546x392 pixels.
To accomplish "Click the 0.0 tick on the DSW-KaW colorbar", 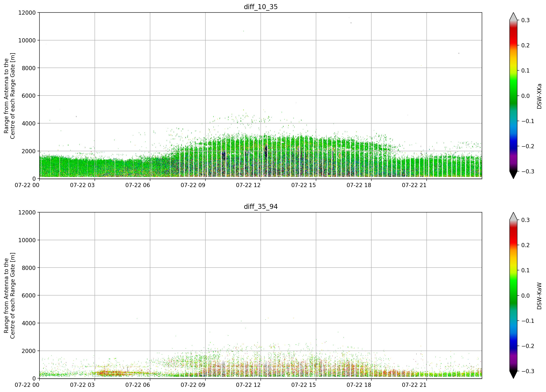I will coord(526,295).
